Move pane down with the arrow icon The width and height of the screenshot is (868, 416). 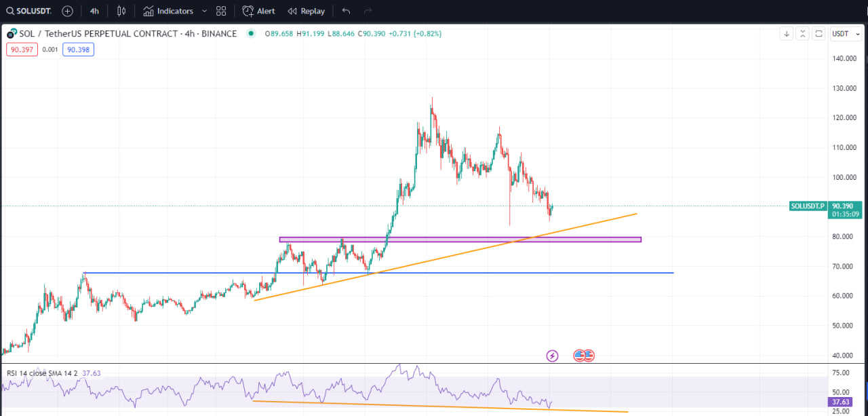786,34
